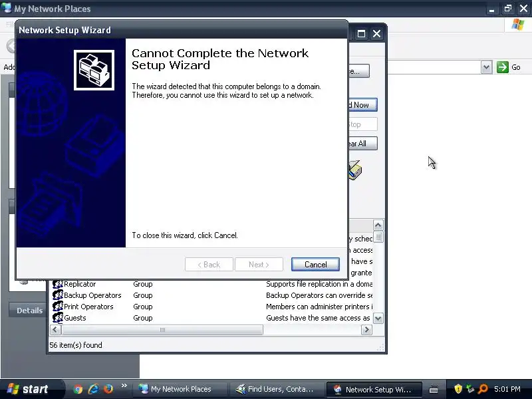This screenshot has width=532, height=399.
Task: Click the network connection tray icon
Action: pos(470,389)
